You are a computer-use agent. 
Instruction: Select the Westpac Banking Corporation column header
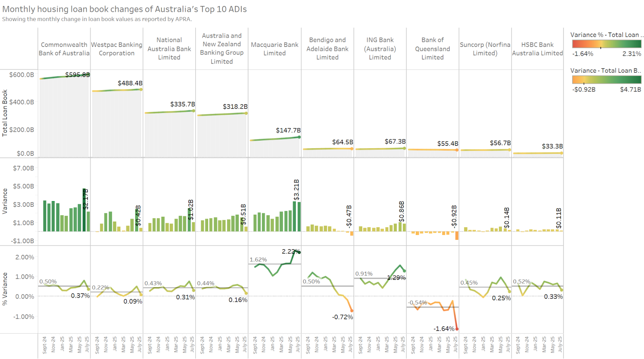click(x=117, y=49)
